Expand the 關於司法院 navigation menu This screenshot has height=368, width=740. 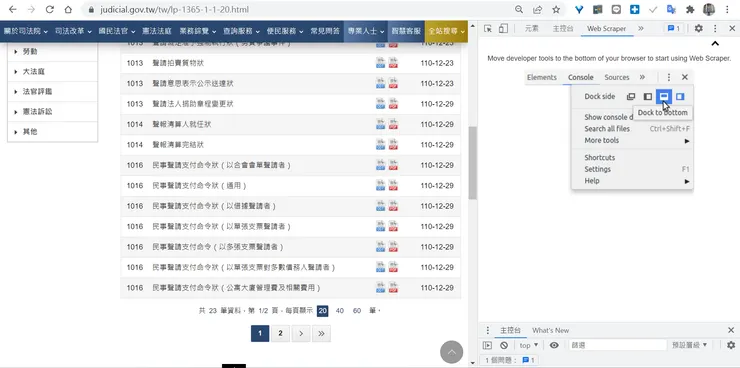25,31
